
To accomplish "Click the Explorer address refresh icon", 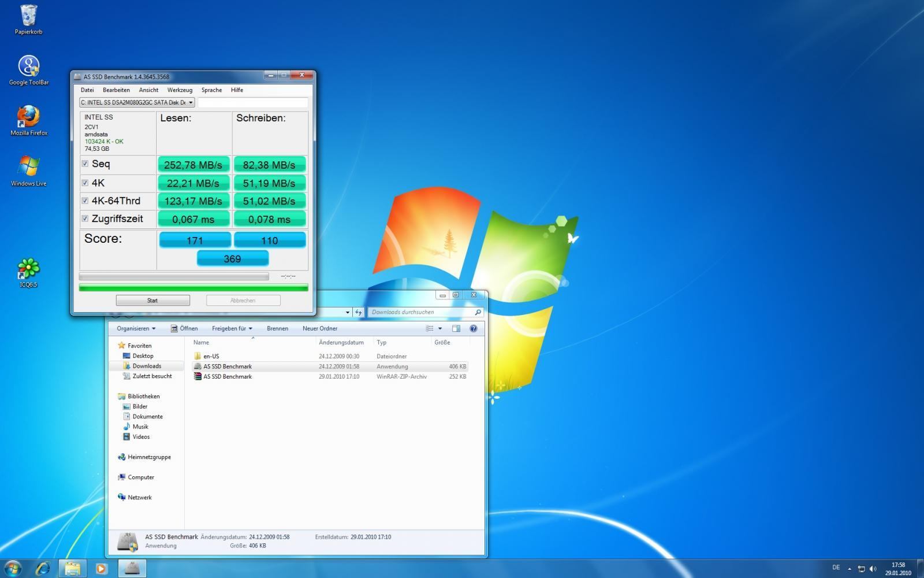I will (x=359, y=312).
